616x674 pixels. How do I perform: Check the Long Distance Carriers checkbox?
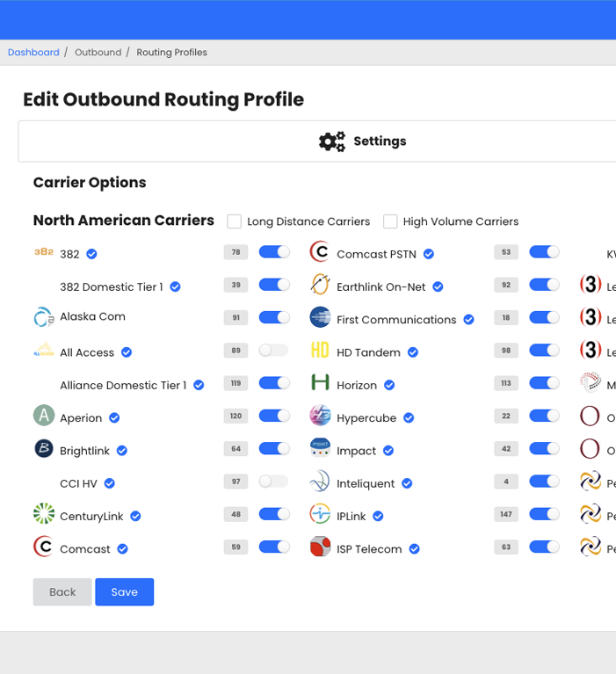(x=235, y=221)
